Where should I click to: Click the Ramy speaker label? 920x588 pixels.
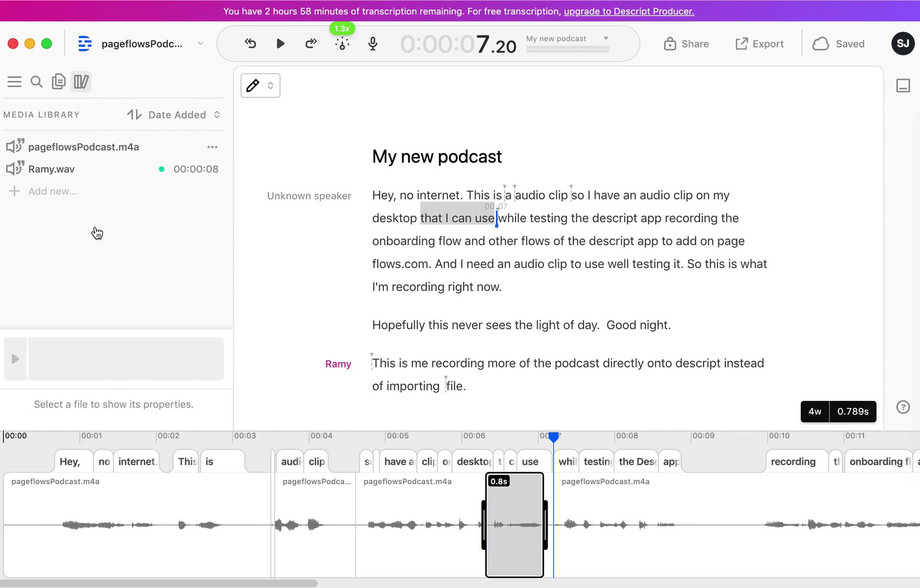(x=338, y=364)
